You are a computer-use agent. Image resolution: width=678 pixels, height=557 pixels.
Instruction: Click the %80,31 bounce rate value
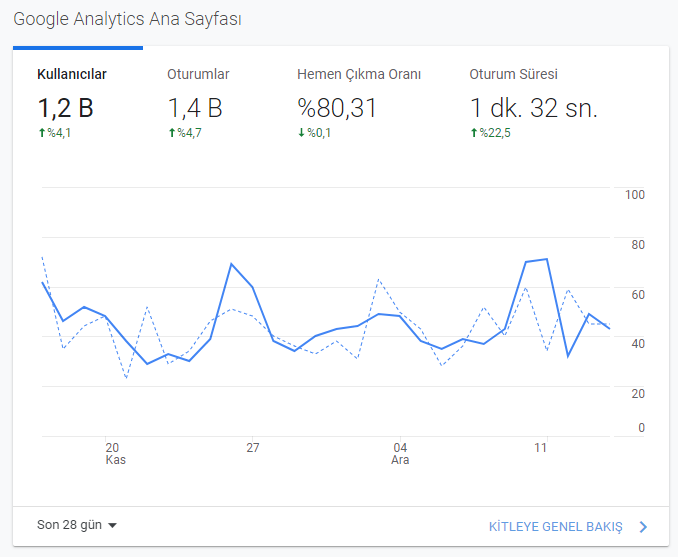click(x=337, y=108)
